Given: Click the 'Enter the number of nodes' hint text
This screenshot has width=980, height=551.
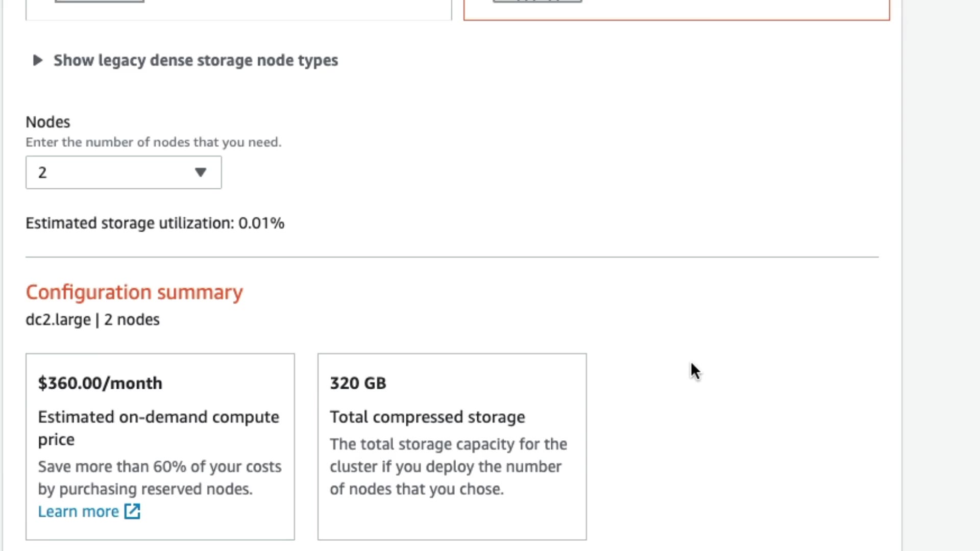Looking at the screenshot, I should tap(153, 142).
